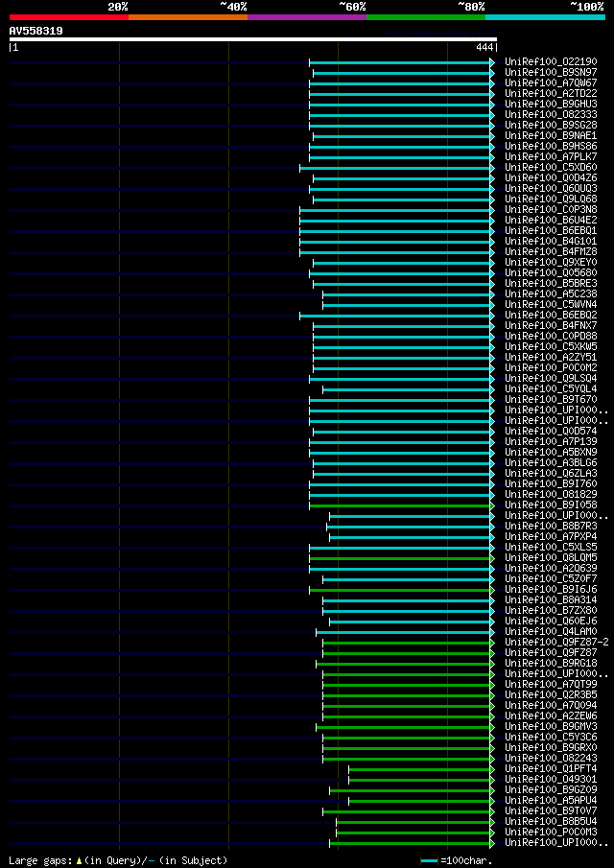Open the UniRef100_O22190 hit label
Screen dimensions: 614x868
point(551,61)
